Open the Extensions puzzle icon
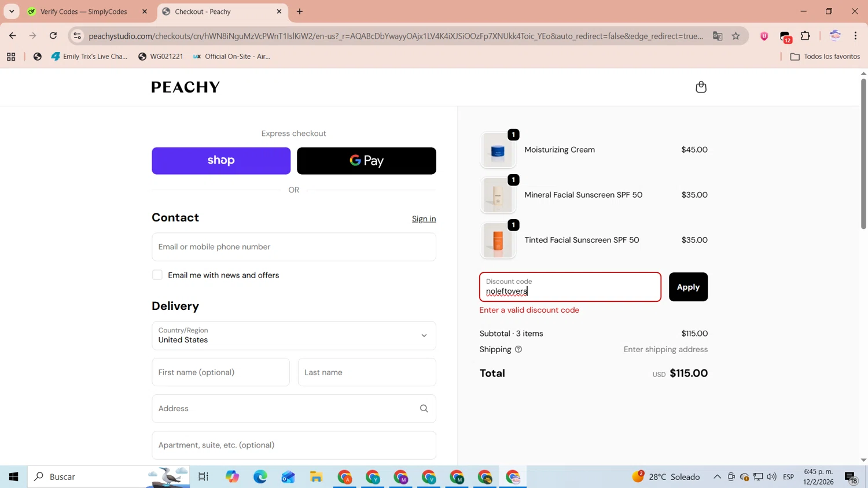 [806, 36]
